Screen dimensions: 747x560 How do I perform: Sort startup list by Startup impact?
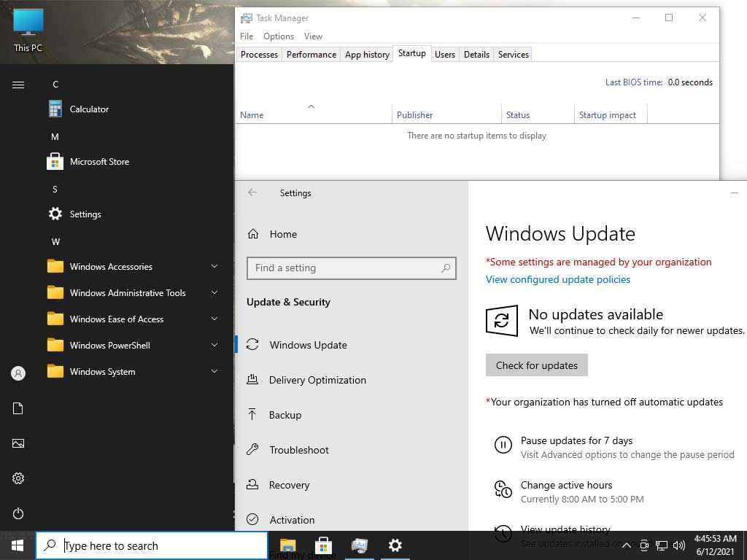pos(611,114)
